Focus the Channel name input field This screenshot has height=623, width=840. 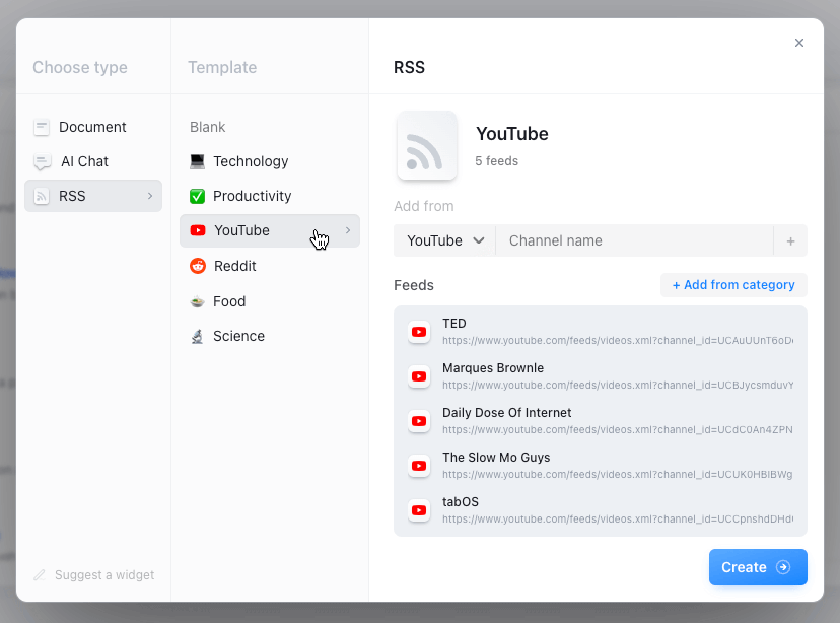click(635, 240)
